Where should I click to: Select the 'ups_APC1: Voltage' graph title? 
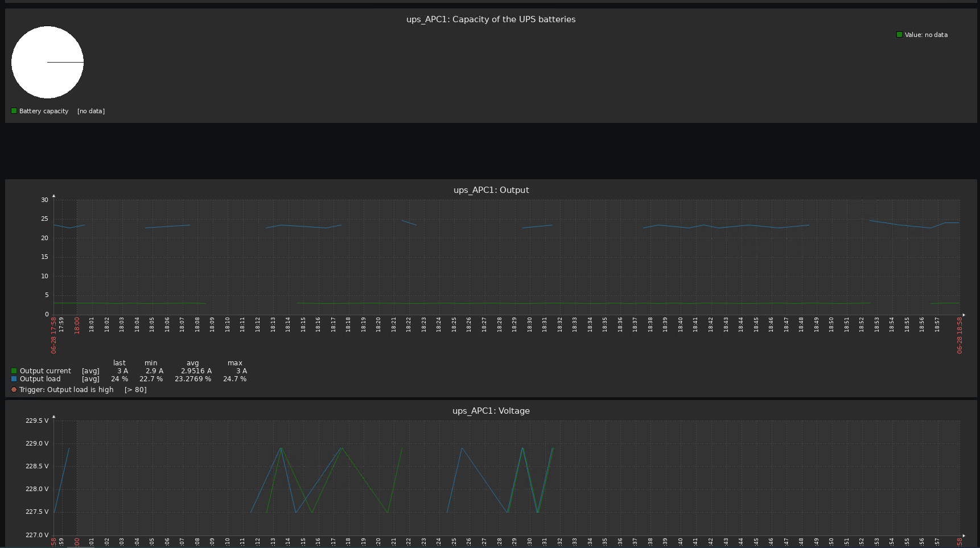pos(491,411)
